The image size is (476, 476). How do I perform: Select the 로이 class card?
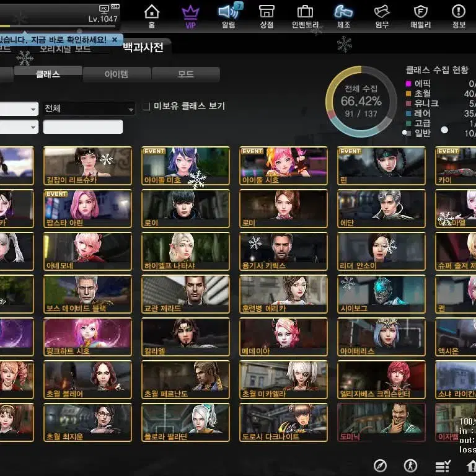click(185, 208)
